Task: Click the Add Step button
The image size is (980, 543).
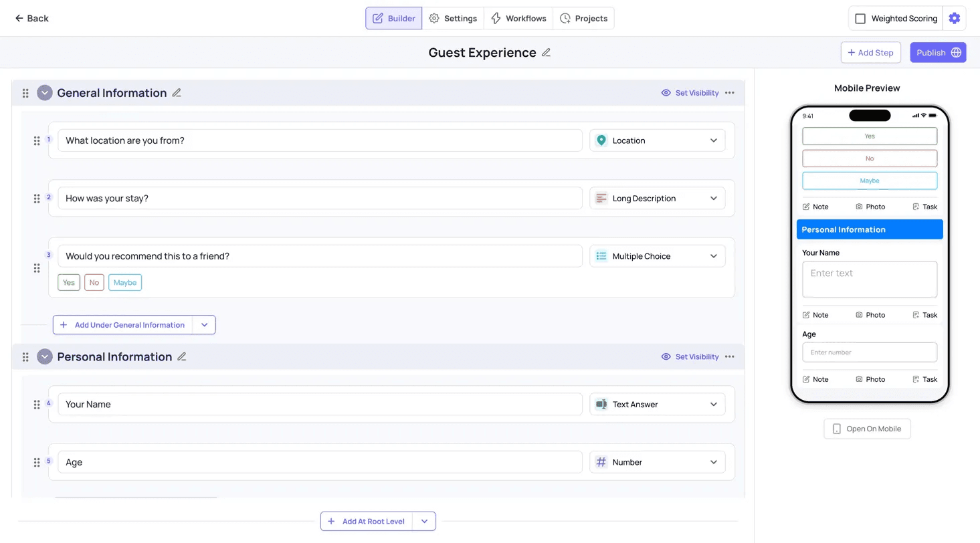Action: 870,52
